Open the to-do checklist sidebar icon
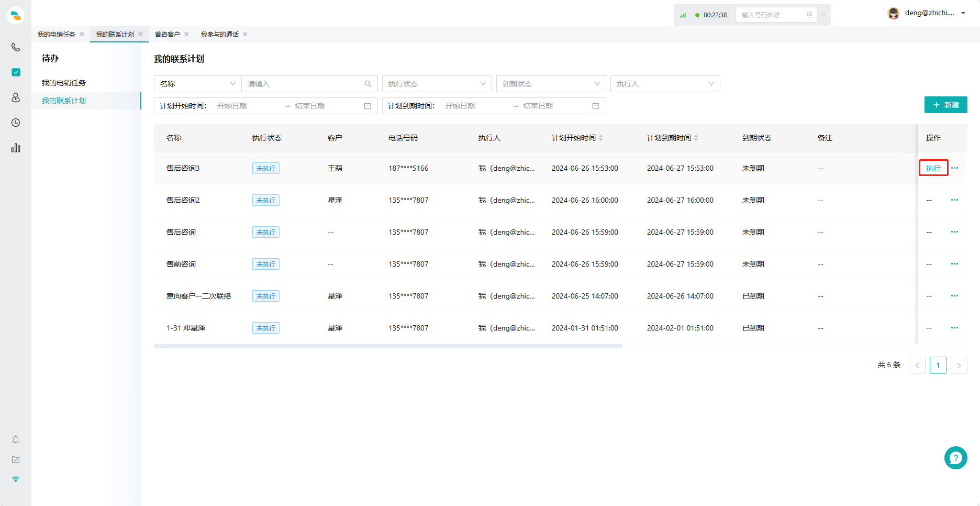This screenshot has width=980, height=506. 16,72
